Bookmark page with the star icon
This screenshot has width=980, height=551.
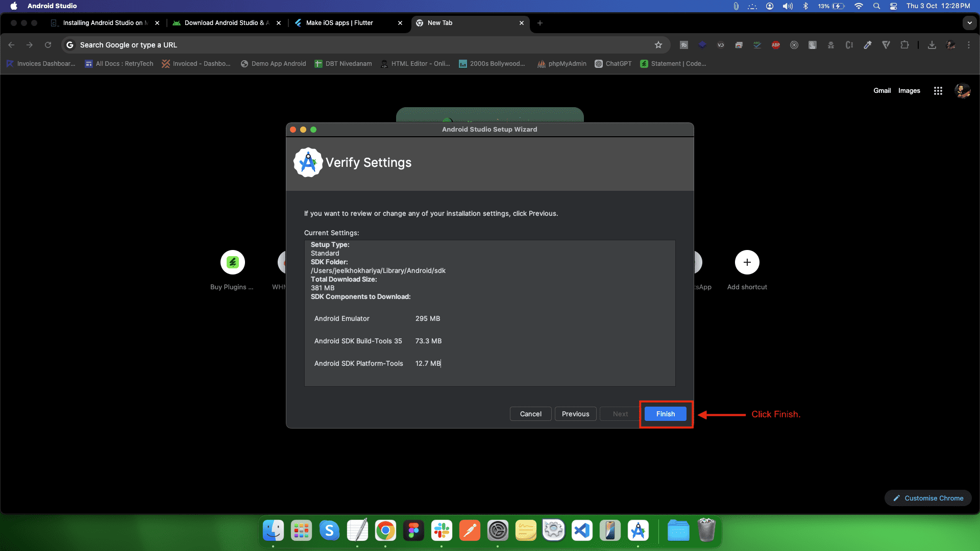point(658,45)
